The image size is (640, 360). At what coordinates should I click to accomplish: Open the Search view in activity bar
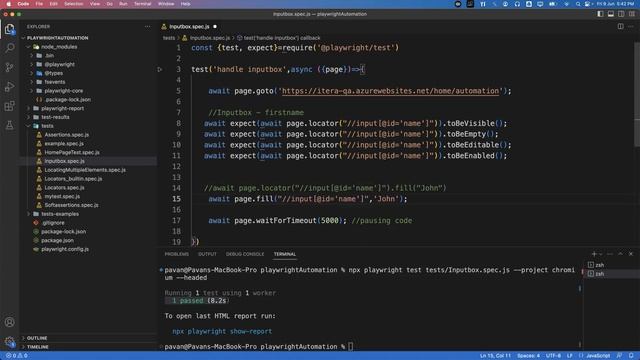(x=9, y=48)
